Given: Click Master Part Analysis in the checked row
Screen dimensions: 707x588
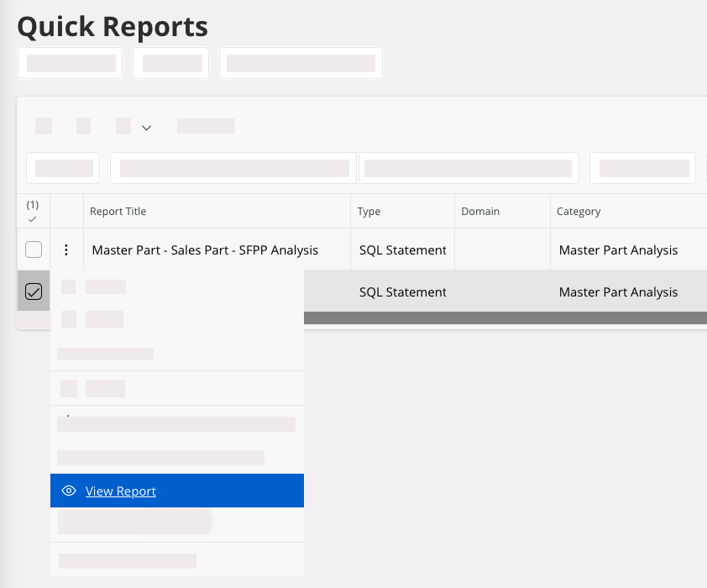Looking at the screenshot, I should pyautogui.click(x=618, y=291).
